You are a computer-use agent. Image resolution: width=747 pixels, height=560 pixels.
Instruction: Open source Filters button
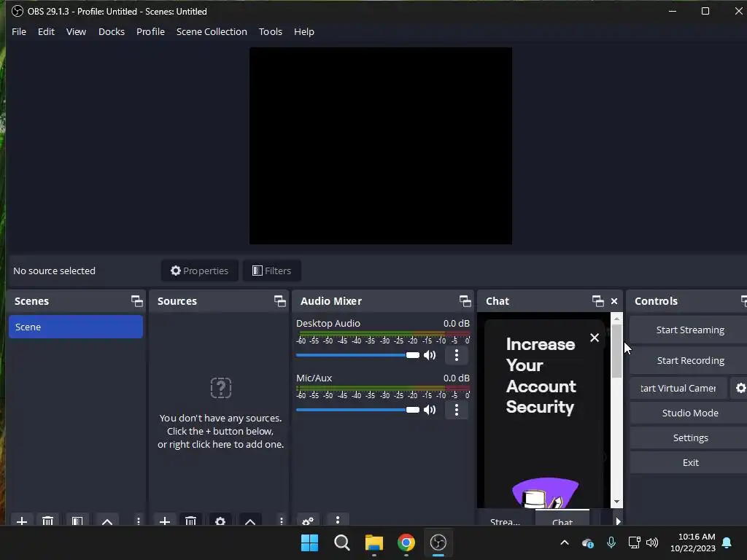[x=271, y=271]
